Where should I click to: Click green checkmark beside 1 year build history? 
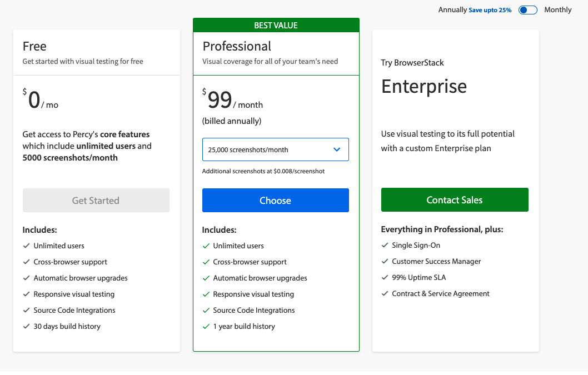[206, 327]
